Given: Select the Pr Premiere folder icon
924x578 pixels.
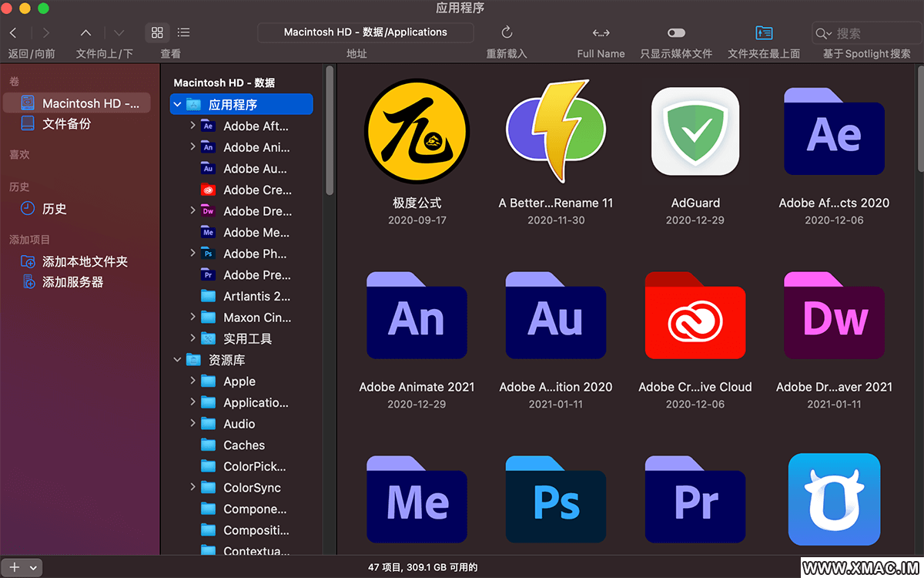Looking at the screenshot, I should point(695,499).
